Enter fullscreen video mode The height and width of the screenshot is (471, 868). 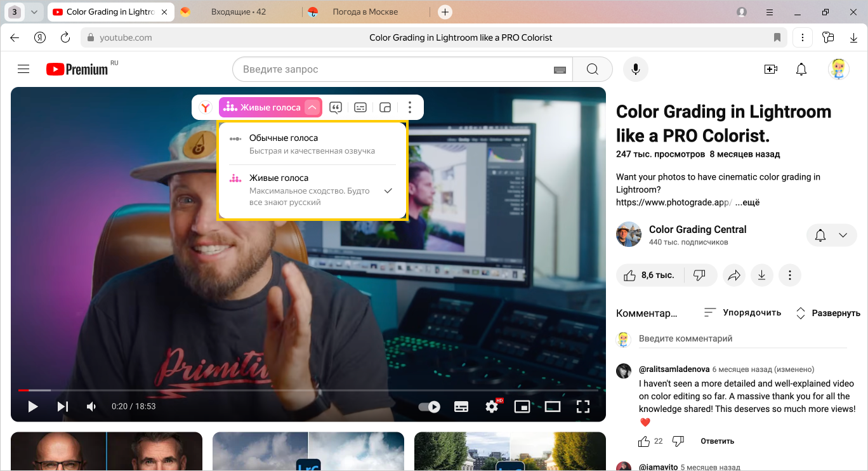pyautogui.click(x=582, y=406)
